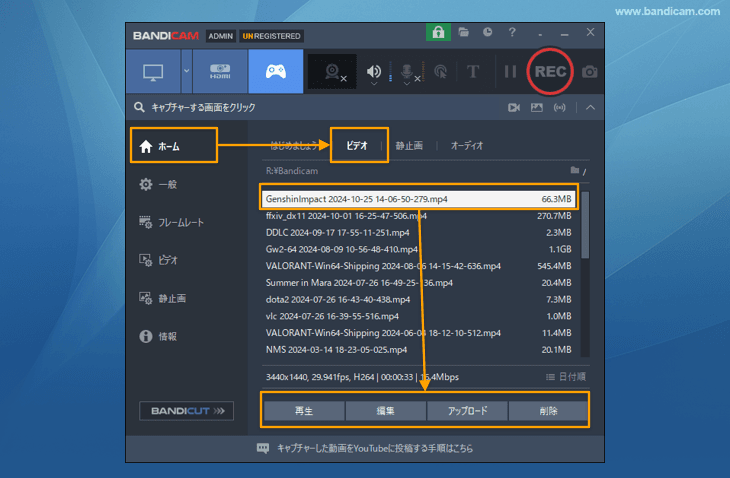Collapse panel with the up chevron
The image size is (730, 478).
[x=590, y=108]
